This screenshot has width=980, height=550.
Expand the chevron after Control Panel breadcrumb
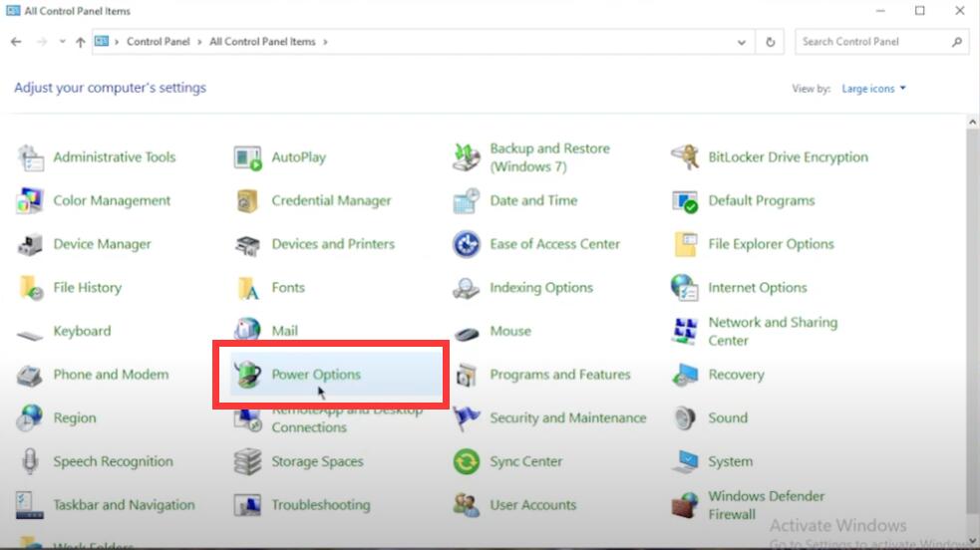[x=199, y=42]
